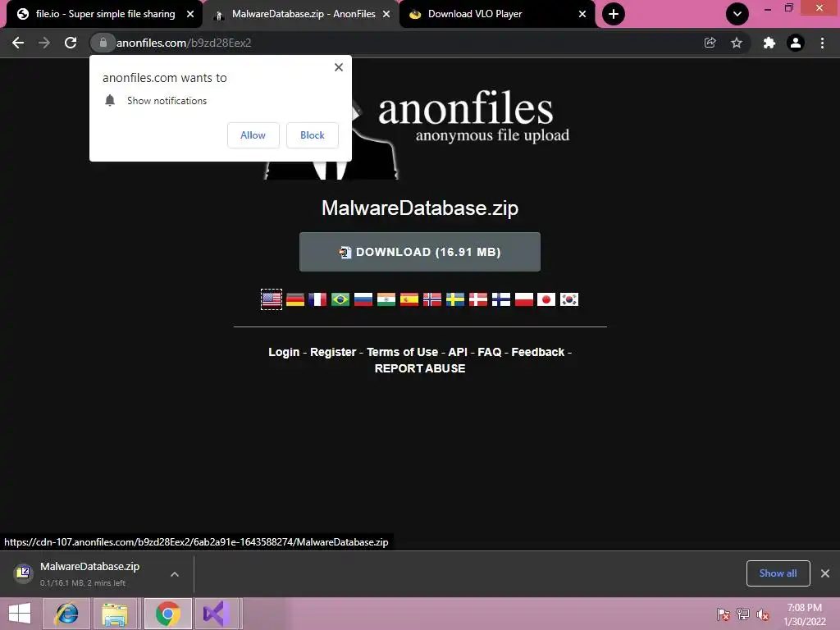Open Visual Studio from taskbar
Image resolution: width=840 pixels, height=630 pixels.
pos(217,614)
